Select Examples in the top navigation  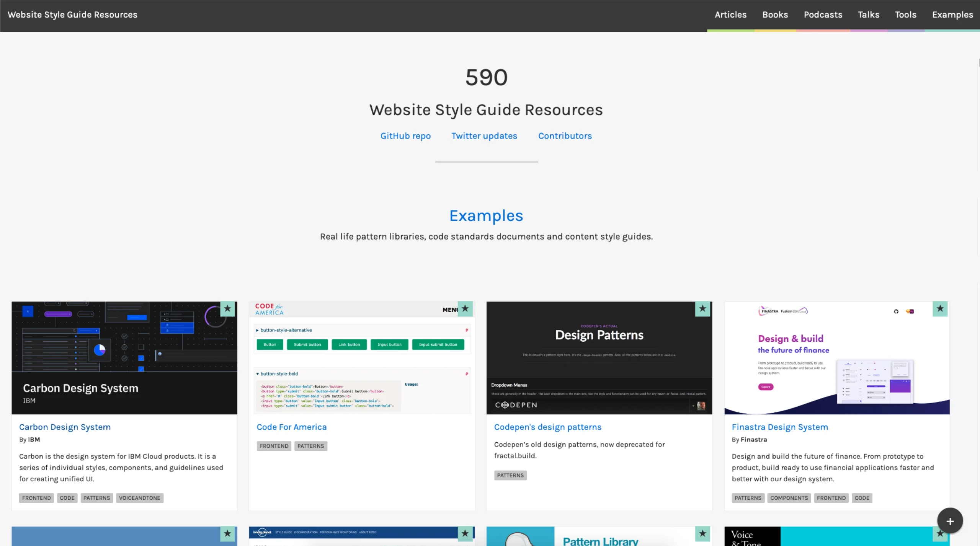[952, 15]
